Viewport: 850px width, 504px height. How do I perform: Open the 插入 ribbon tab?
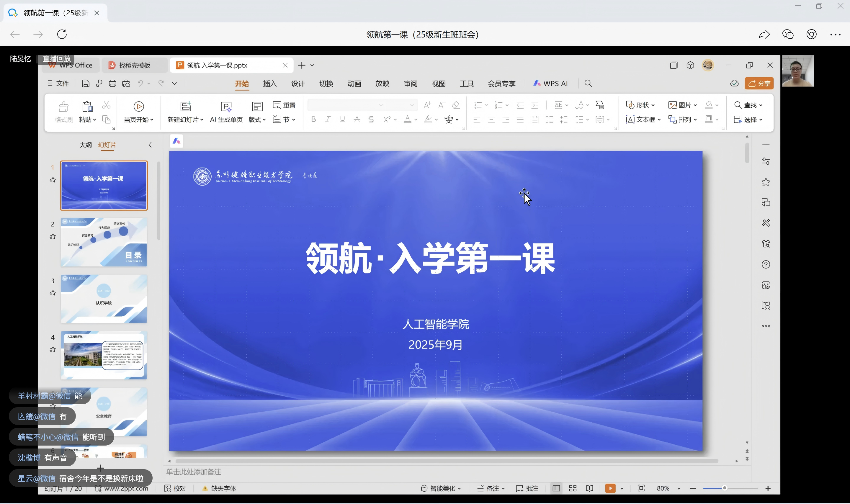click(270, 84)
